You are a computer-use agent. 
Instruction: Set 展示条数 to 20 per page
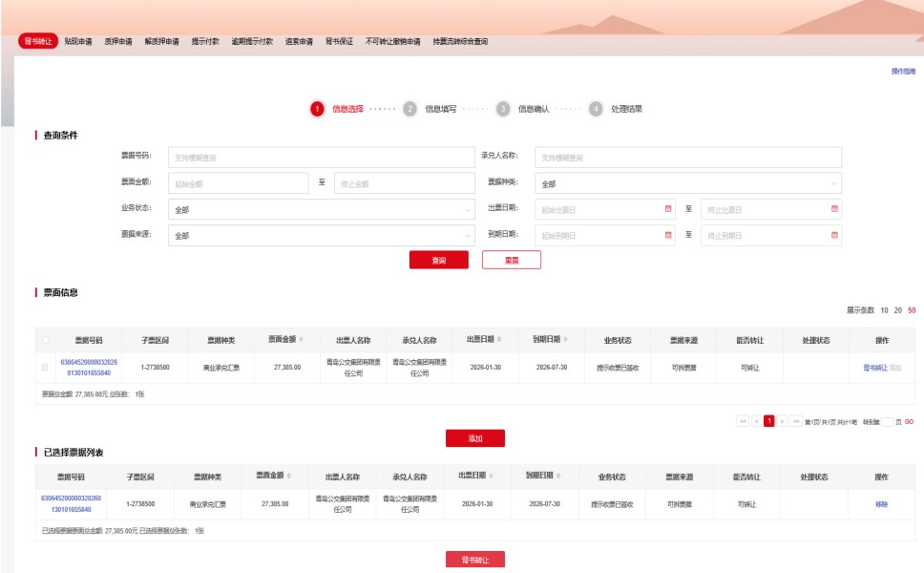tap(898, 310)
